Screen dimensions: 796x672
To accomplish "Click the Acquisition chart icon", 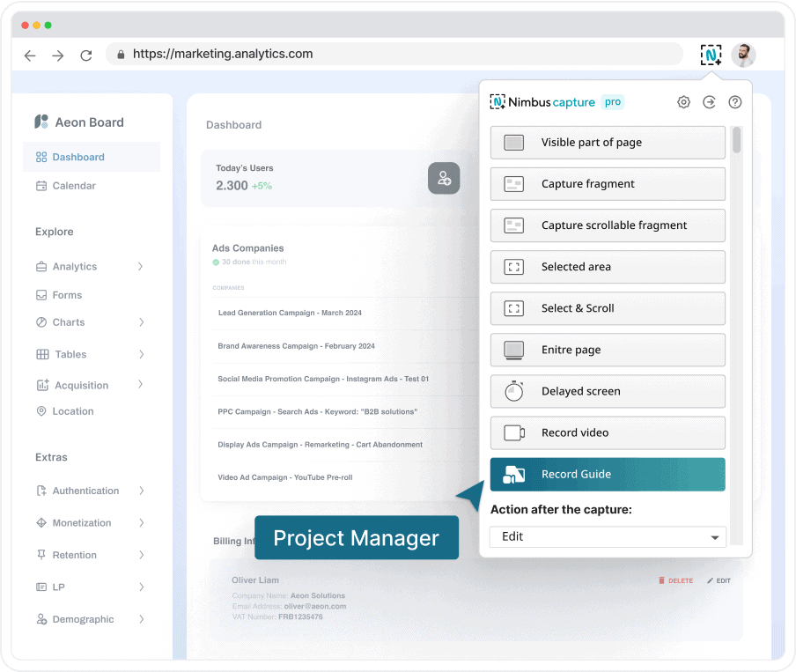I will [42, 385].
